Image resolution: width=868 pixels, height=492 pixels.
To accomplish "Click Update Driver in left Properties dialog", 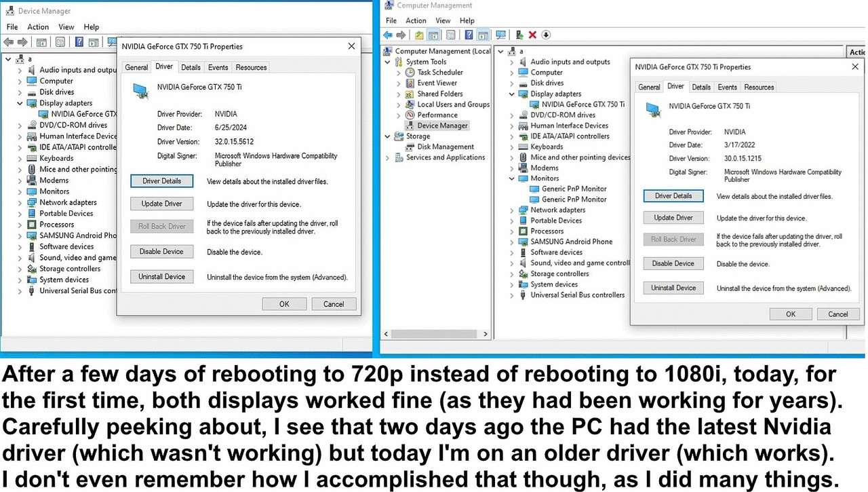I will click(x=161, y=204).
